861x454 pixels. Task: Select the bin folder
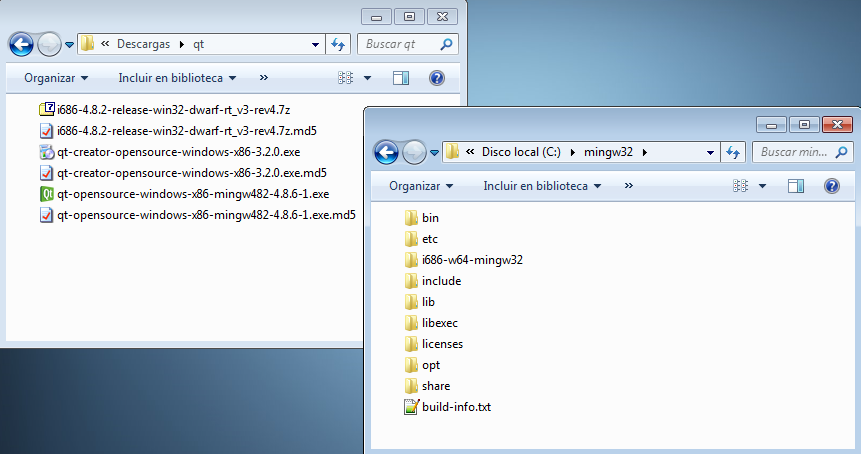(x=422, y=218)
